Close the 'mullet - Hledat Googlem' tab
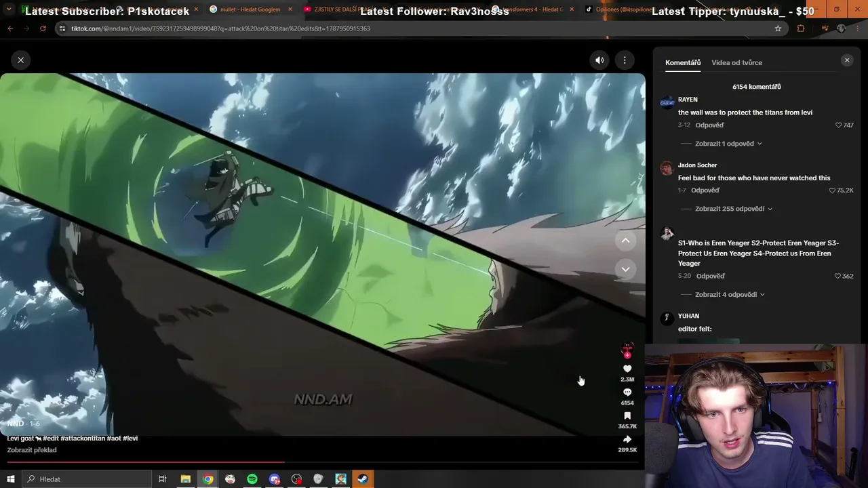 [x=290, y=9]
